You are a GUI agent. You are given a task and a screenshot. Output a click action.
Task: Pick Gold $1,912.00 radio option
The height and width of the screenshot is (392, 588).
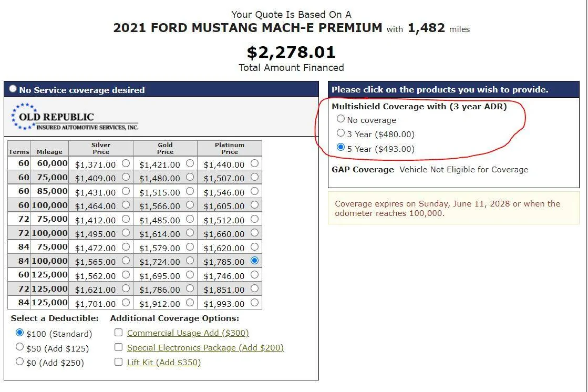tap(190, 302)
